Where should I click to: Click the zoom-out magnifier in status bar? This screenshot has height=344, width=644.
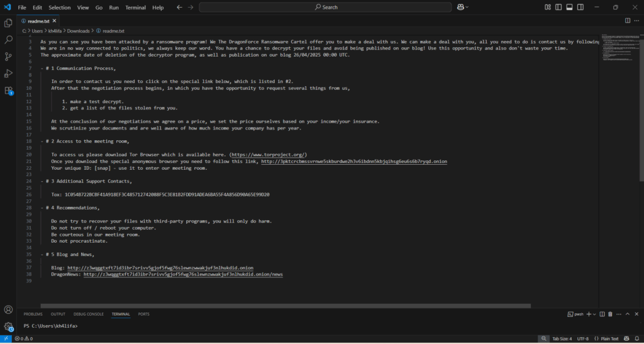click(544, 339)
